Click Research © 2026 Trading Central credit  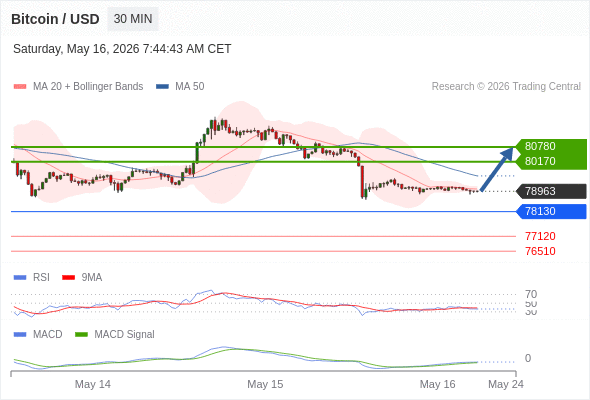(506, 87)
